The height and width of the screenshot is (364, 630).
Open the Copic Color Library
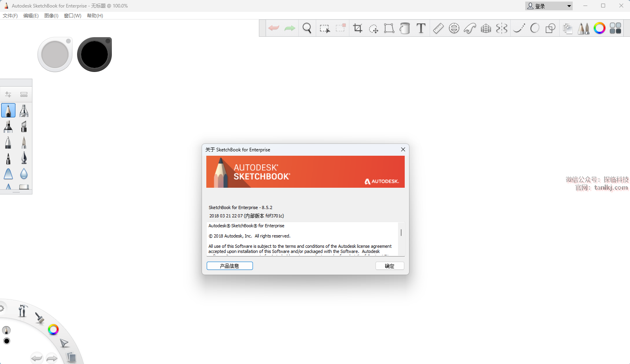coord(615,28)
